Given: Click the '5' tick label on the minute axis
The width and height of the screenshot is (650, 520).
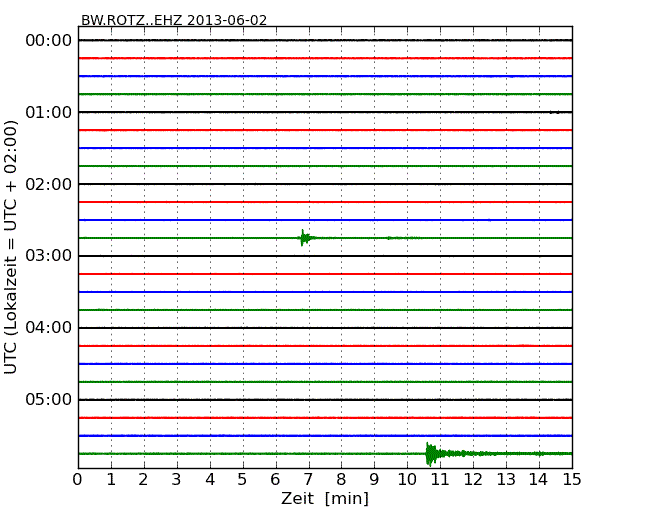Looking at the screenshot, I should (x=242, y=479).
